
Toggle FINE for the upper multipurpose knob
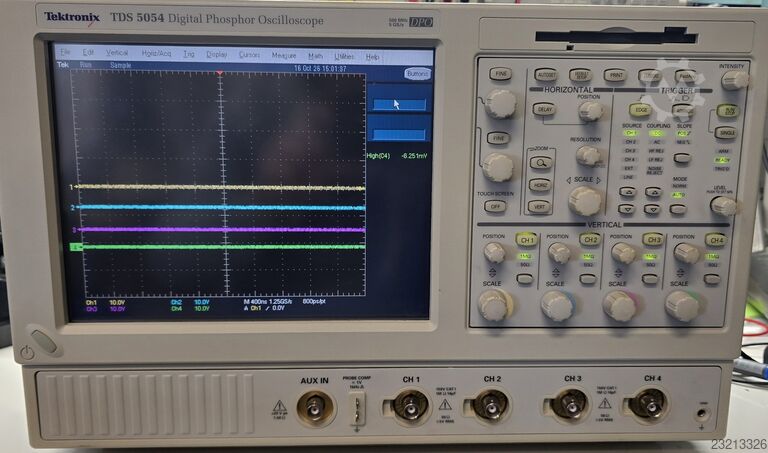(x=501, y=74)
